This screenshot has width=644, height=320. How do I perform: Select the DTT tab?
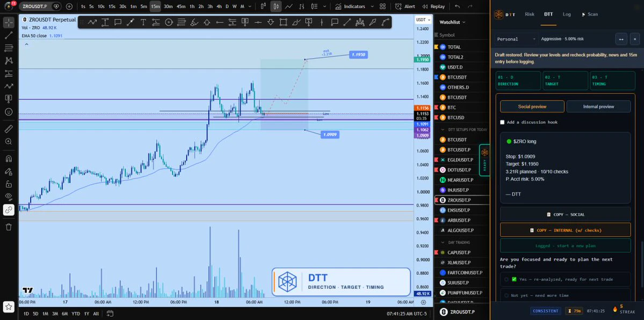[548, 14]
